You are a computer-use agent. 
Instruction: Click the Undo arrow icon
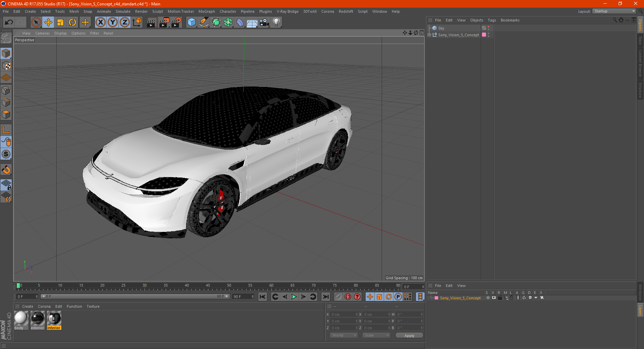[x=9, y=22]
